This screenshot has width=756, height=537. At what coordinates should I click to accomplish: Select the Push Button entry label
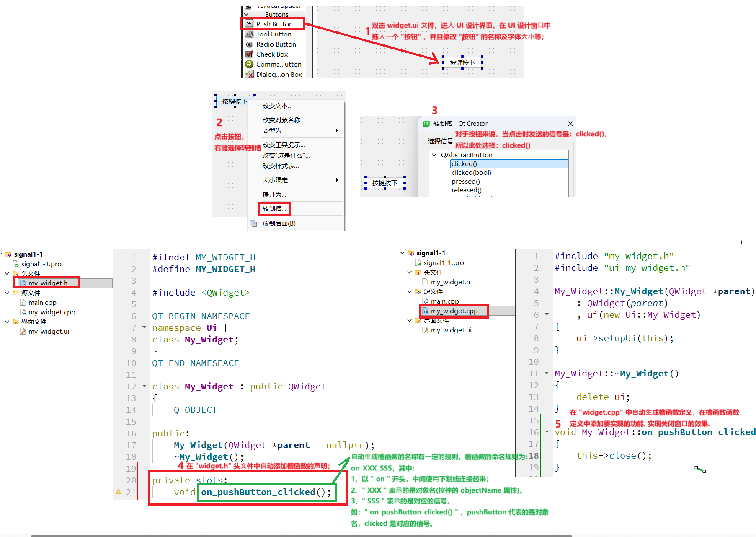(x=274, y=24)
